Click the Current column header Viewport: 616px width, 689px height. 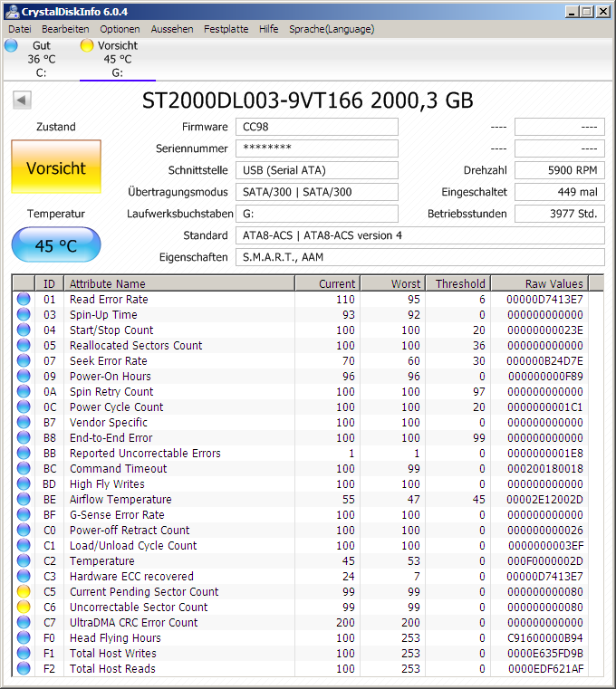(x=328, y=283)
